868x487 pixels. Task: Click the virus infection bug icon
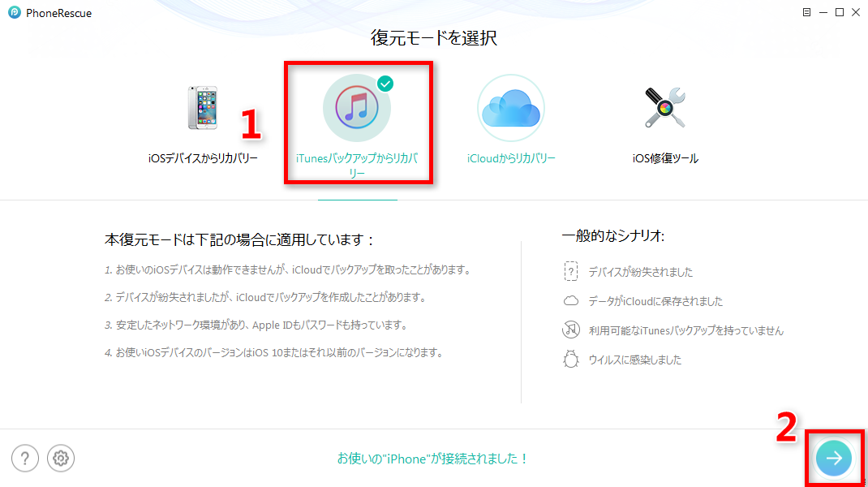[x=571, y=360]
